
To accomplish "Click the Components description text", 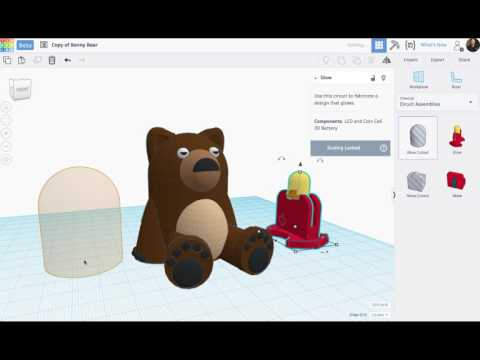I will [348, 125].
